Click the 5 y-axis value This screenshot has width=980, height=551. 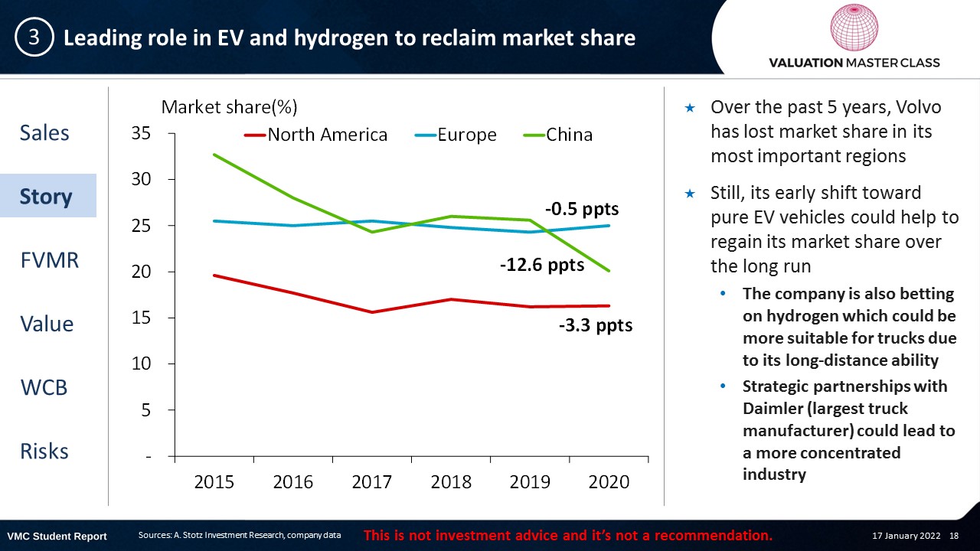146,410
